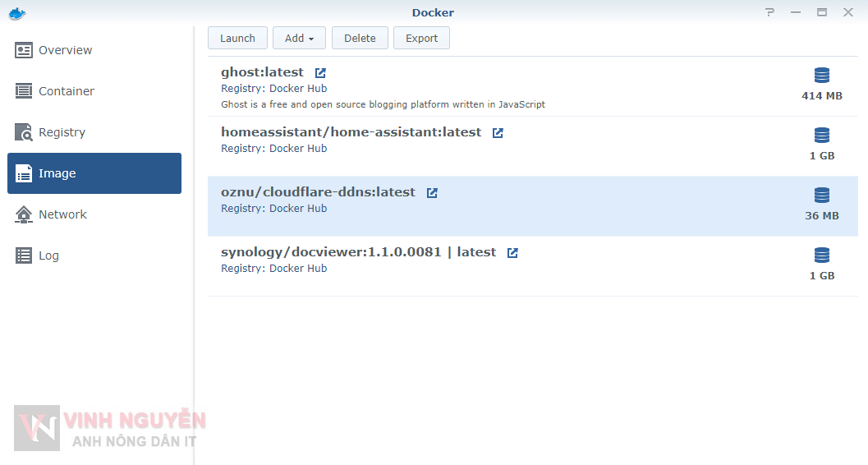Click 1 GB size in synology/docviewer row
The width and height of the screenshot is (868, 465).
(822, 276)
